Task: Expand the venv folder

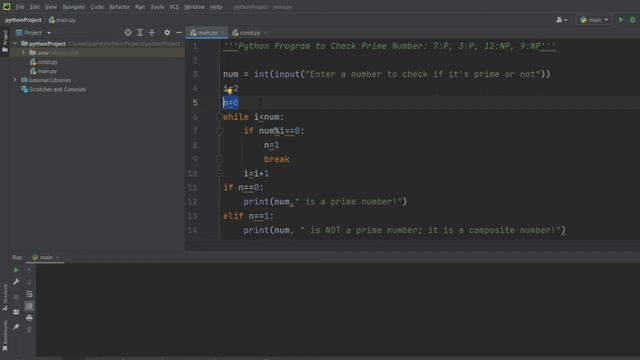Action: pos(23,53)
